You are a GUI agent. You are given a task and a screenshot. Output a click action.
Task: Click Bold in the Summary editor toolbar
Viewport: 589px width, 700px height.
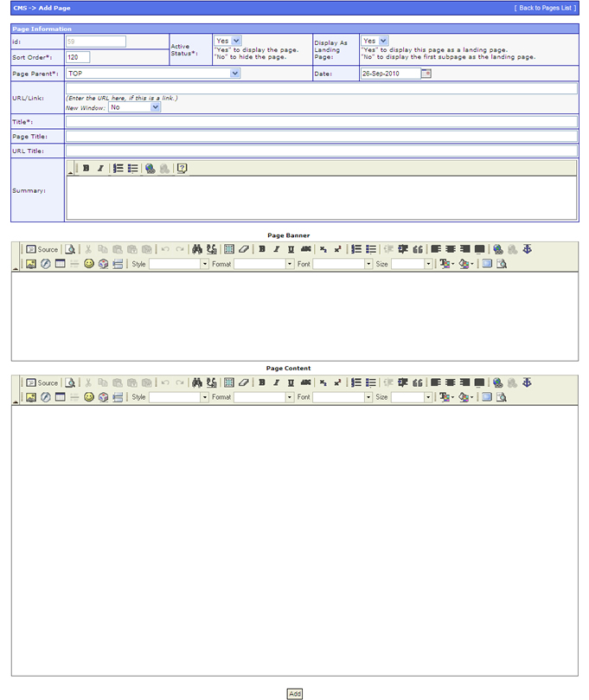[x=86, y=169]
